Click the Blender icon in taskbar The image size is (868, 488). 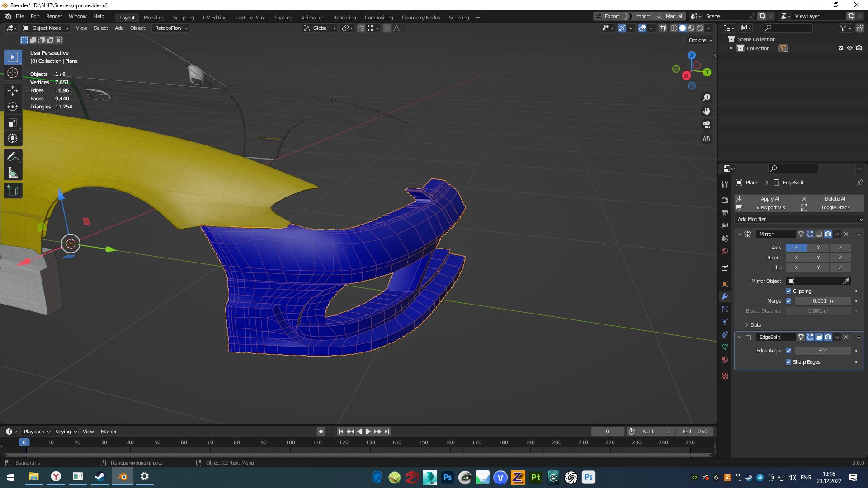point(123,477)
